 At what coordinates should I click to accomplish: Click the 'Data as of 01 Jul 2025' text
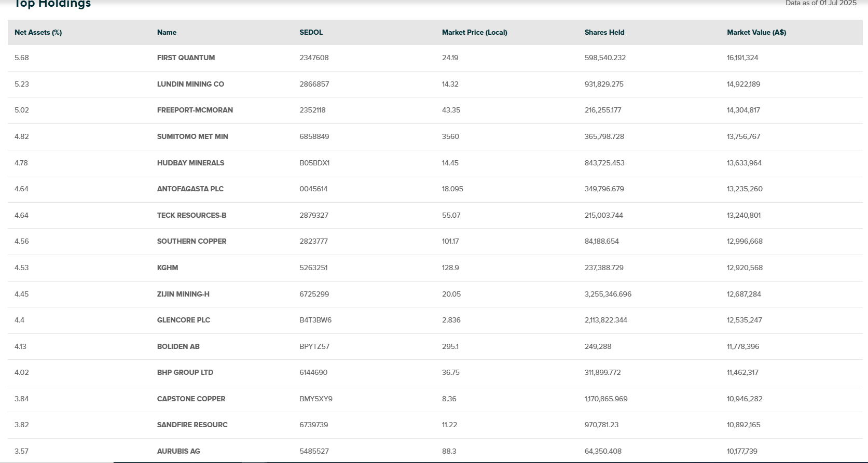(821, 3)
